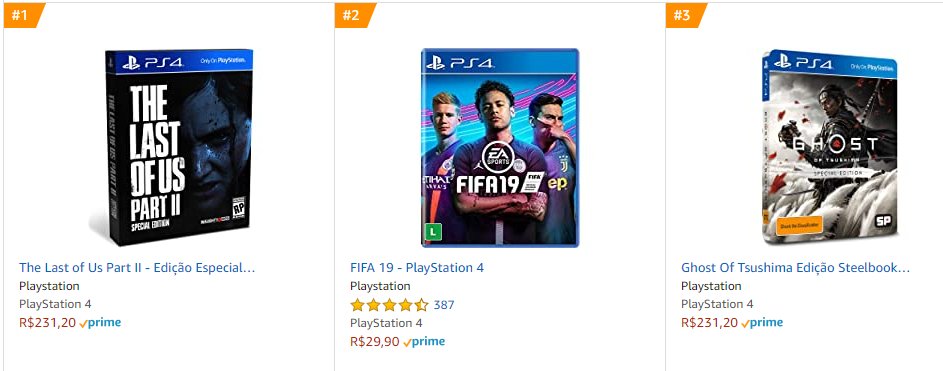This screenshot has width=943, height=371.
Task: Click R$231,20 price under The Last of Us
Action: coord(48,323)
